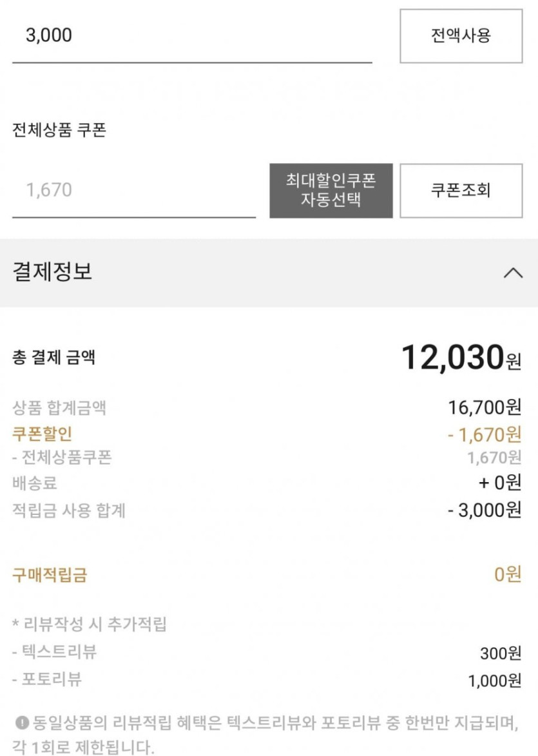Viewport: 538px width, 756px height.
Task: Open 쿠폰조회 to view coupons
Action: point(461,191)
